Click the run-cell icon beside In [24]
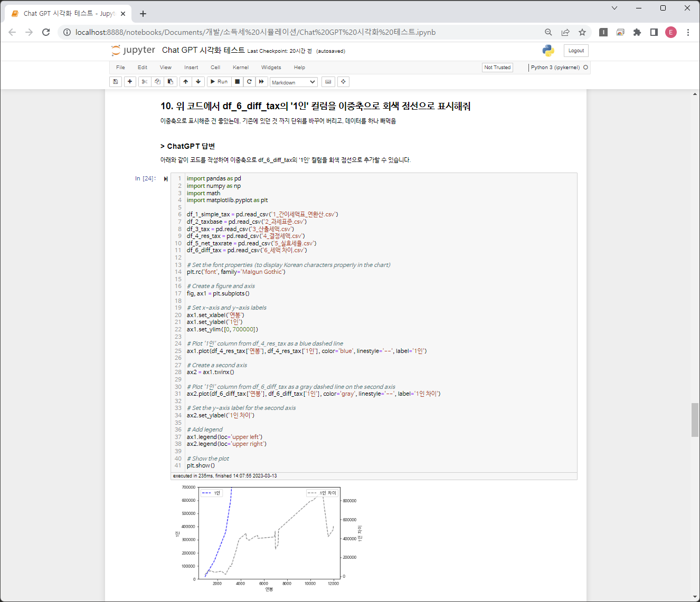Viewport: 700px width, 602px height. [x=166, y=179]
